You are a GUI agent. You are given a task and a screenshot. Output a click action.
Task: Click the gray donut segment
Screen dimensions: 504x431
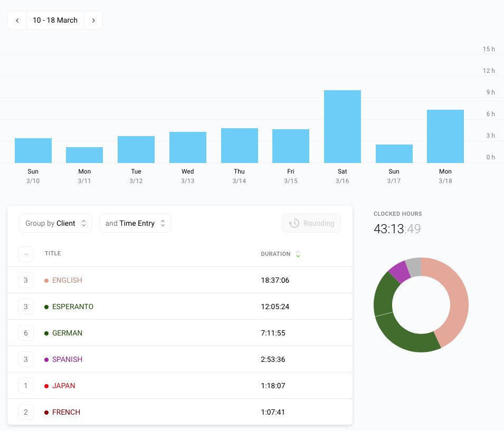coord(414,267)
